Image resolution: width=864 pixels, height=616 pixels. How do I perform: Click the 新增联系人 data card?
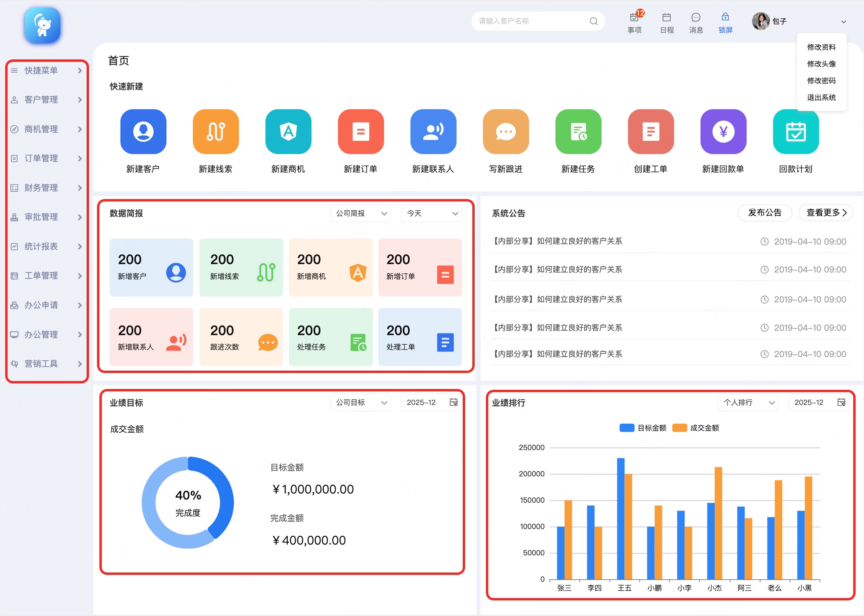click(151, 337)
